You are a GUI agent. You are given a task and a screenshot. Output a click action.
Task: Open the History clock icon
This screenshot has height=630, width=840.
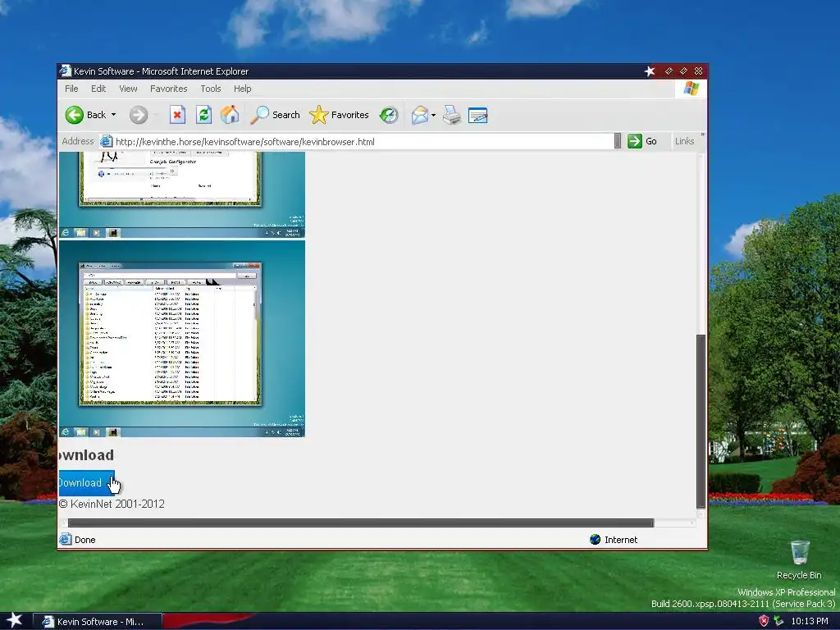click(x=389, y=115)
